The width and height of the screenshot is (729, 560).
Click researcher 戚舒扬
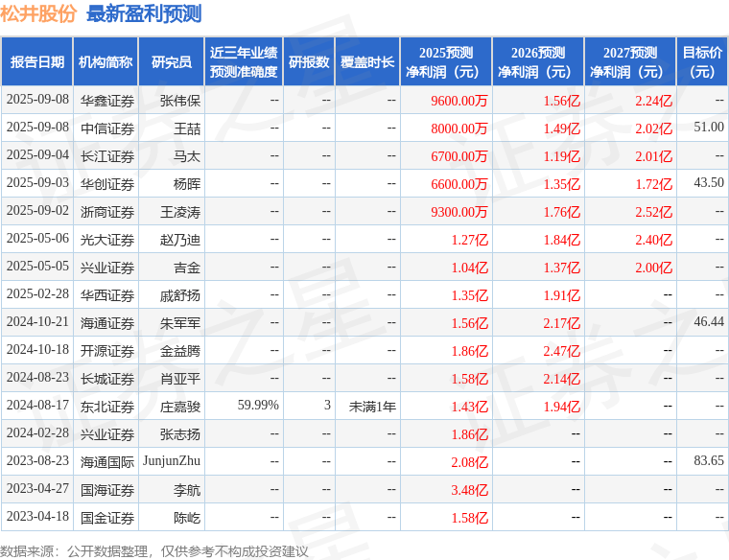pos(180,295)
